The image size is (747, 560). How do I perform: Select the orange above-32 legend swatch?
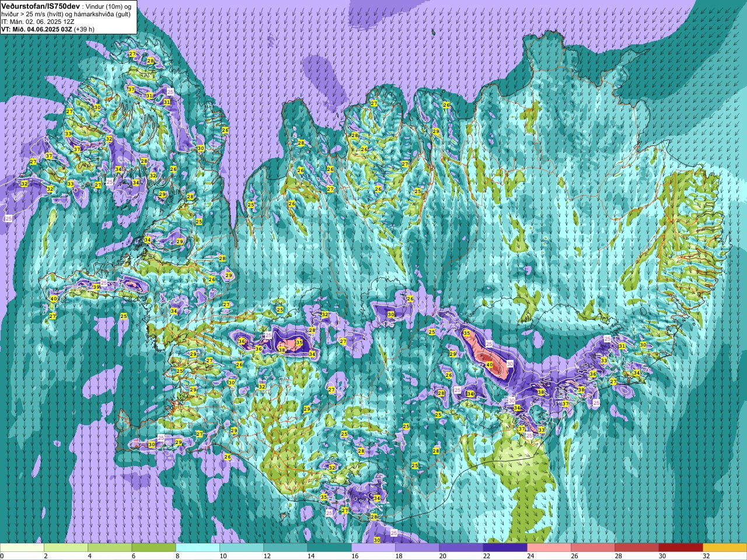click(x=725, y=548)
